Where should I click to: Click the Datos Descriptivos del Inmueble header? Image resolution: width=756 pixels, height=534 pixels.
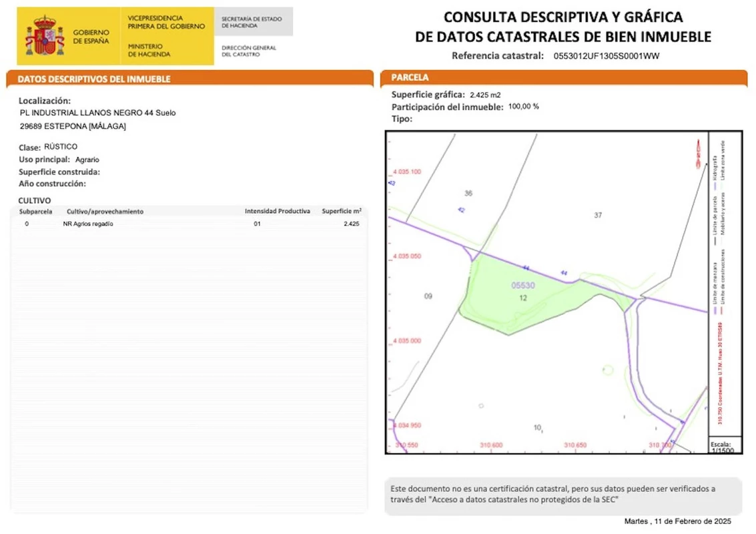coord(94,79)
